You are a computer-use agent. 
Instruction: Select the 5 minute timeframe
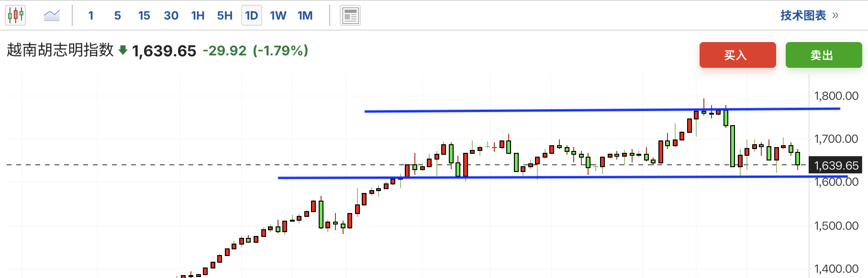pos(118,16)
